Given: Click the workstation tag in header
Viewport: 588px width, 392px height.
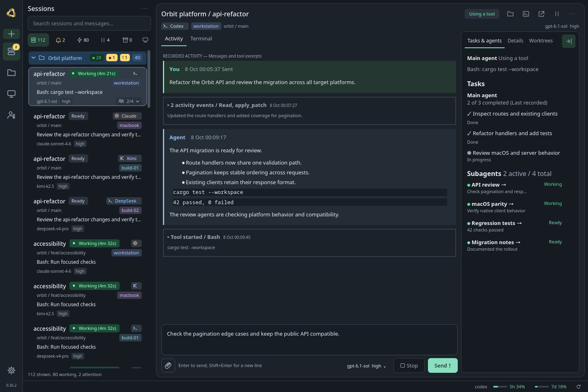Looking at the screenshot, I should 206,26.
